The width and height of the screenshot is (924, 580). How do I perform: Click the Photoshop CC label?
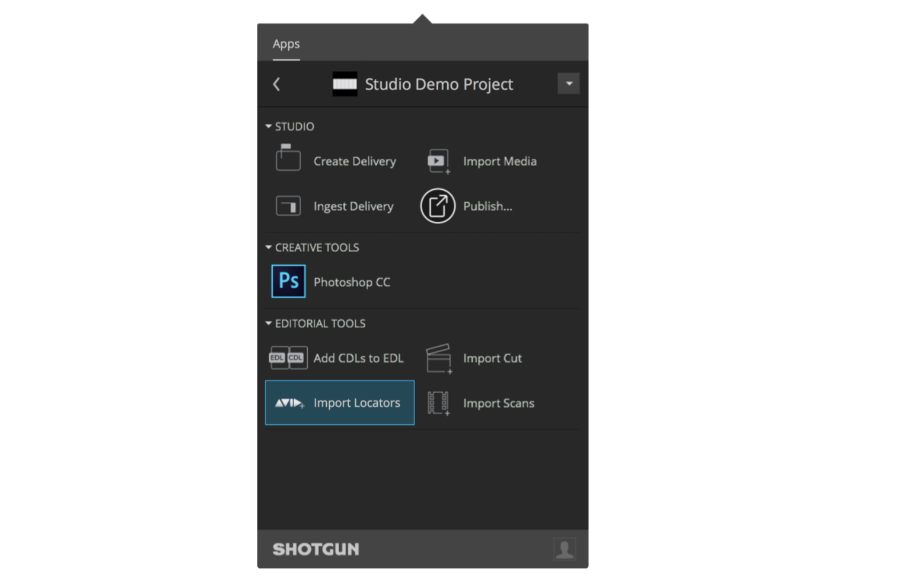[x=352, y=282]
